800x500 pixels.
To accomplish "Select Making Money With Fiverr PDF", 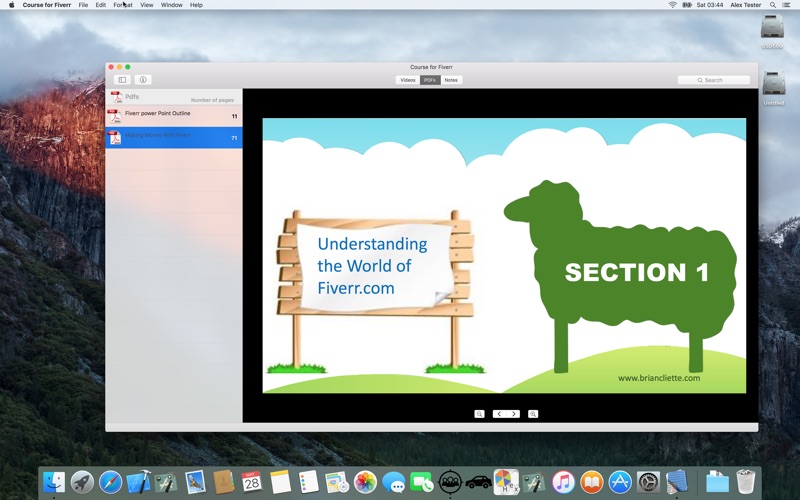I will click(173, 138).
